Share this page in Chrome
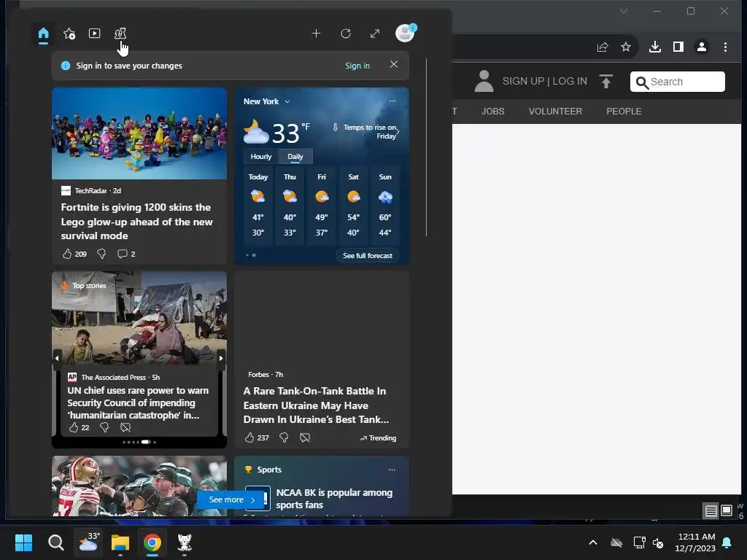Image resolution: width=747 pixels, height=560 pixels. [603, 47]
